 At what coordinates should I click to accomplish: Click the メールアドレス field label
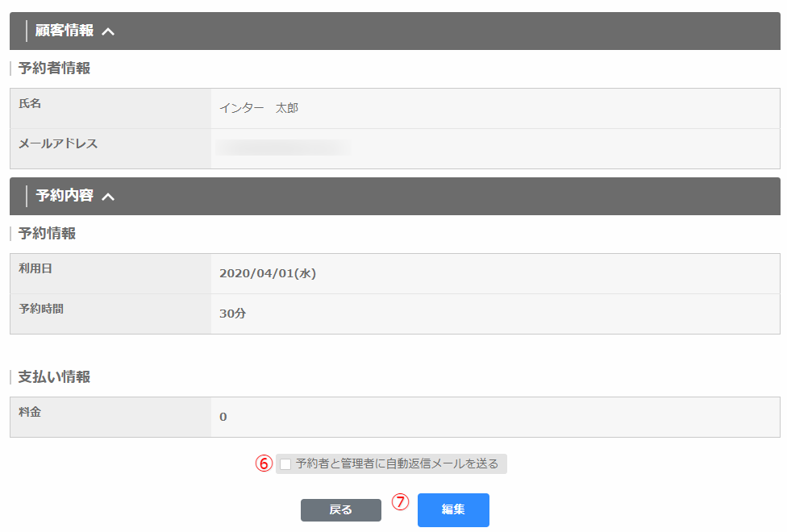coord(58,143)
